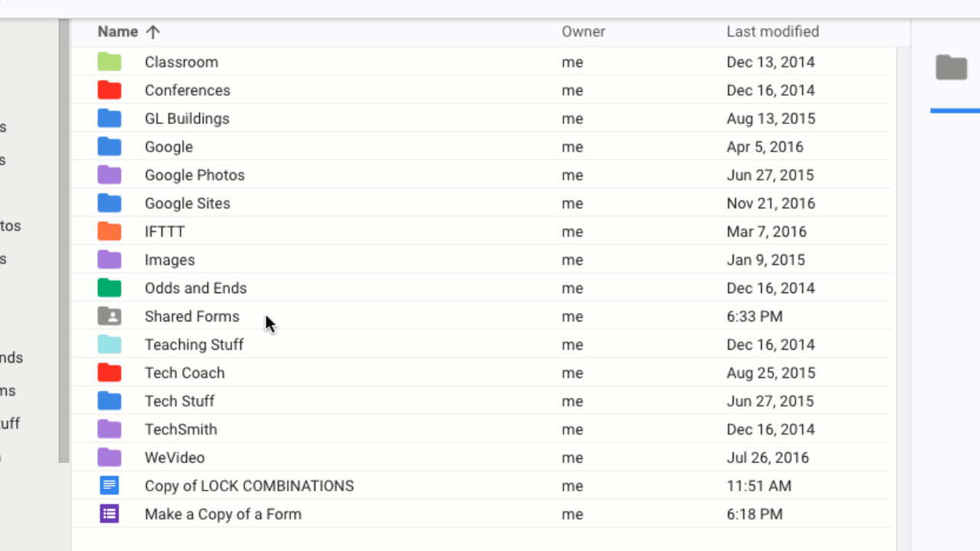The width and height of the screenshot is (980, 551).
Task: Click the blue Google folder icon
Action: 109,147
